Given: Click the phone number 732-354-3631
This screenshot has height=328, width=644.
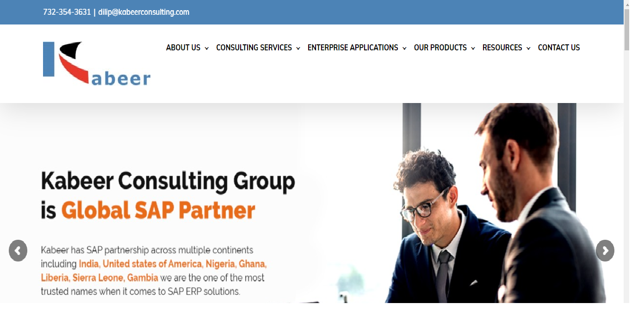Looking at the screenshot, I should pos(67,12).
